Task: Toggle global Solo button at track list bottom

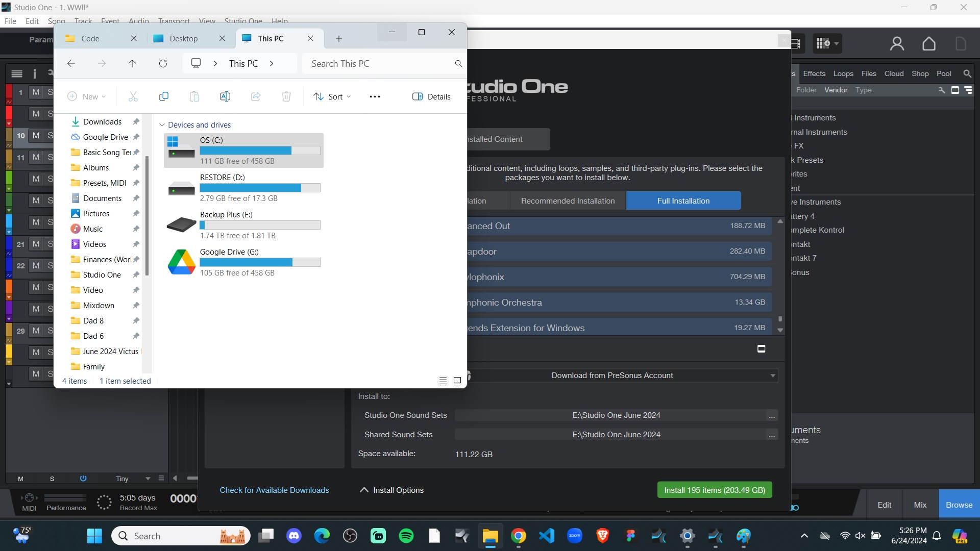Action: click(x=52, y=479)
